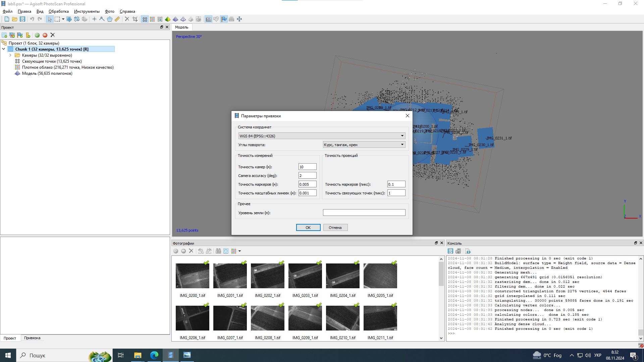Open the Обработка menu

[x=58, y=11]
